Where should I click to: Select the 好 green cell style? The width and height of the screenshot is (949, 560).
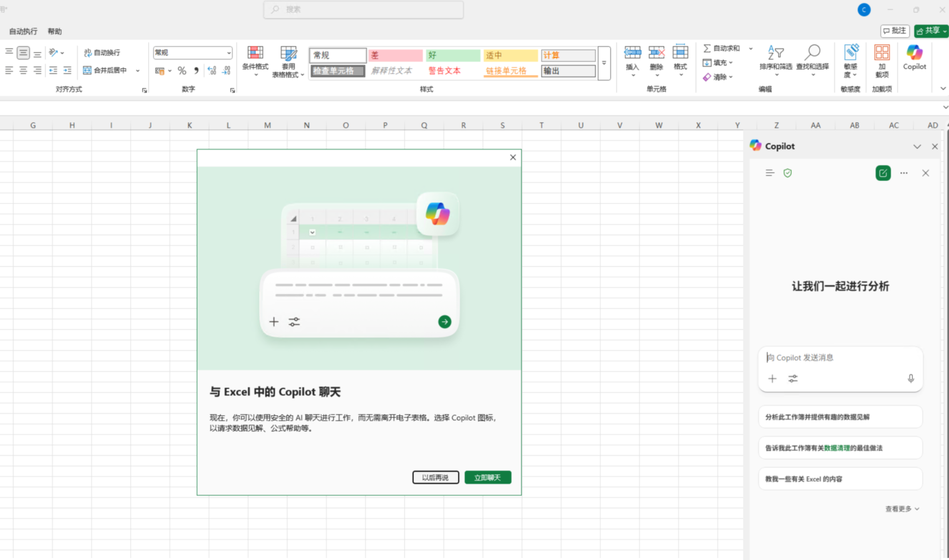coord(452,56)
